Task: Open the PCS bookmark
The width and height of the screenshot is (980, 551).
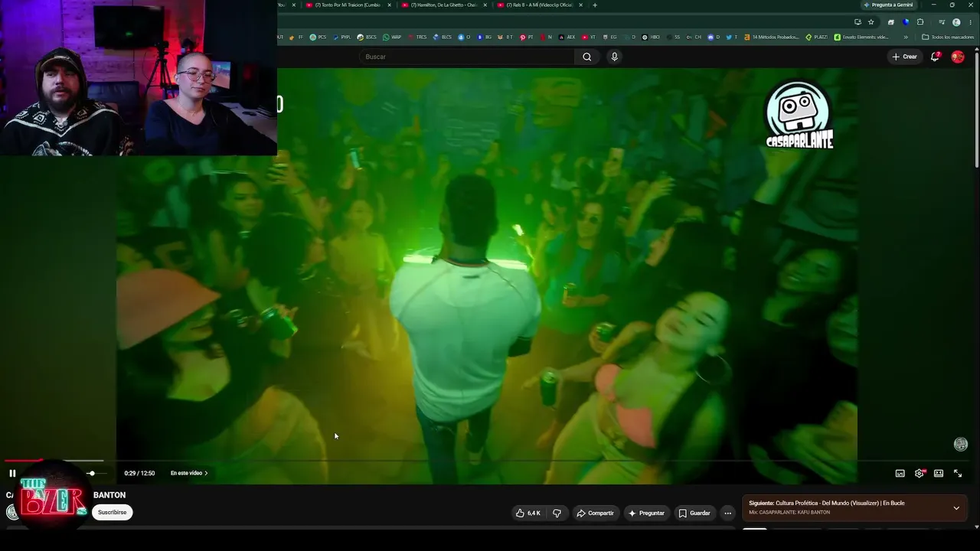Action: (x=318, y=37)
